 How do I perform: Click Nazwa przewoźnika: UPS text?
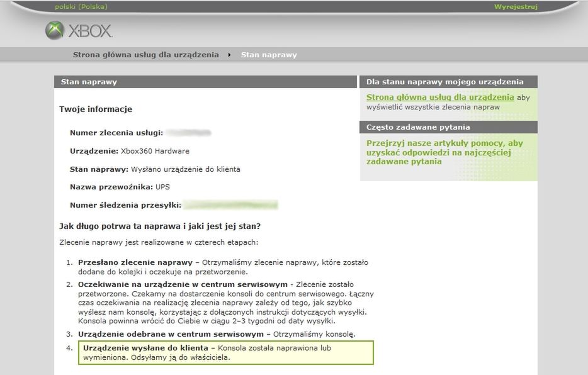point(120,187)
